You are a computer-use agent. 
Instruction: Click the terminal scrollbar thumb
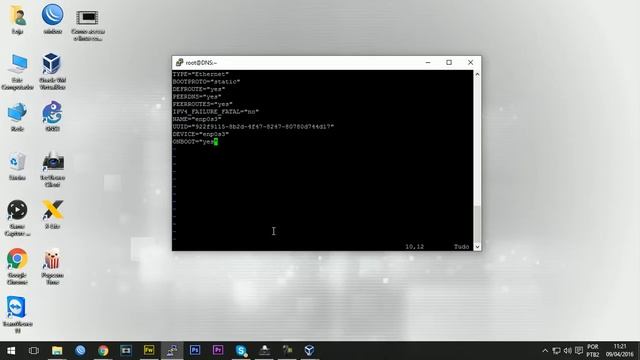477,223
